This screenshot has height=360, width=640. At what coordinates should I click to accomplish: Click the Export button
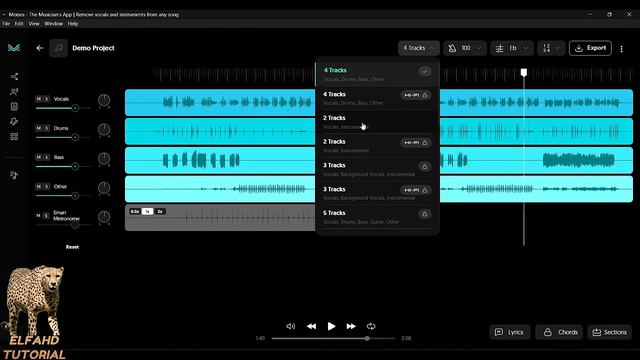tap(590, 48)
